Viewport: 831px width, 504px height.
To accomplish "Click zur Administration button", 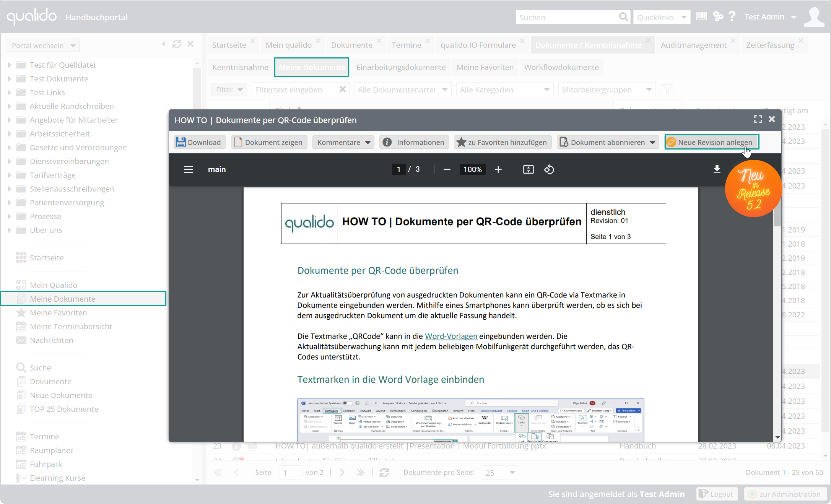I will tap(785, 494).
